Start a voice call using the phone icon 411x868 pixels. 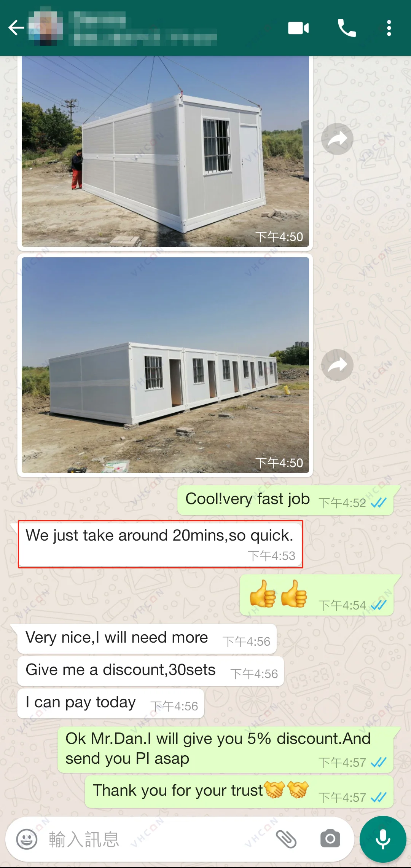pos(347,28)
